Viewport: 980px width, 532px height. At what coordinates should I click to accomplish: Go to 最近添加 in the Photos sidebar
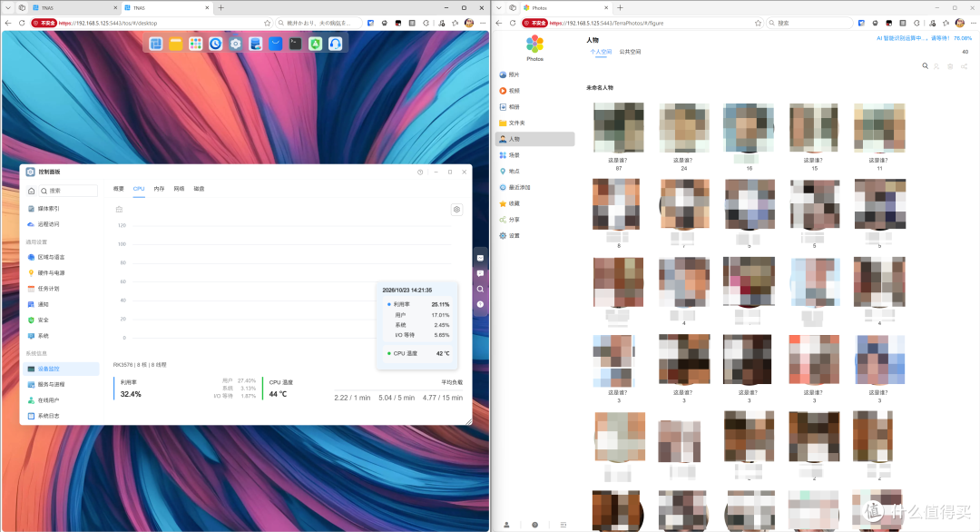pyautogui.click(x=535, y=188)
